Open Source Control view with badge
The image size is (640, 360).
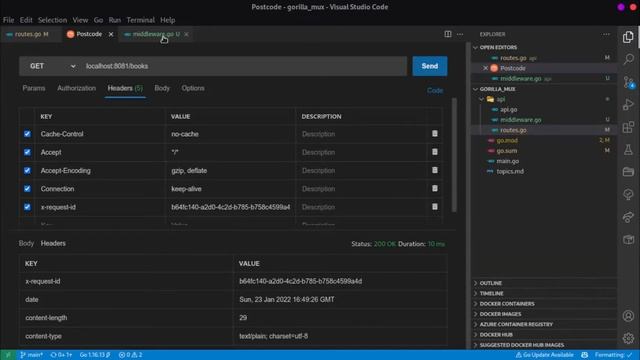click(628, 82)
